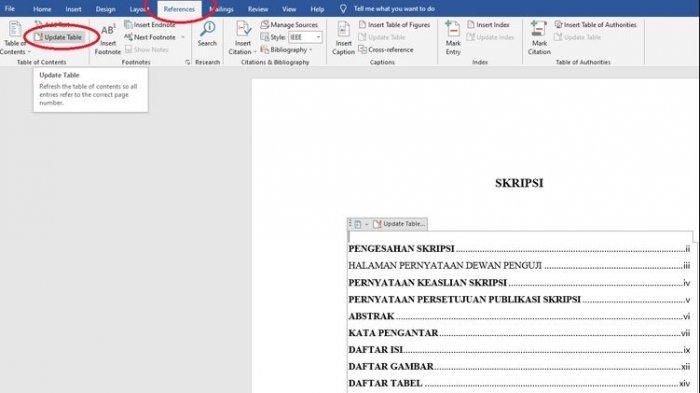Click the Insert Citation icon
Viewport: 700px width, 393px height.
(x=243, y=29)
